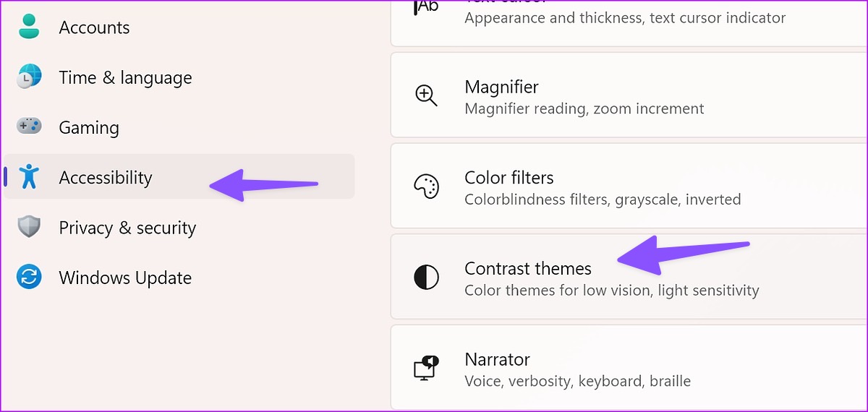
Task: Click the Narrator monitor-speaker icon
Action: point(426,368)
